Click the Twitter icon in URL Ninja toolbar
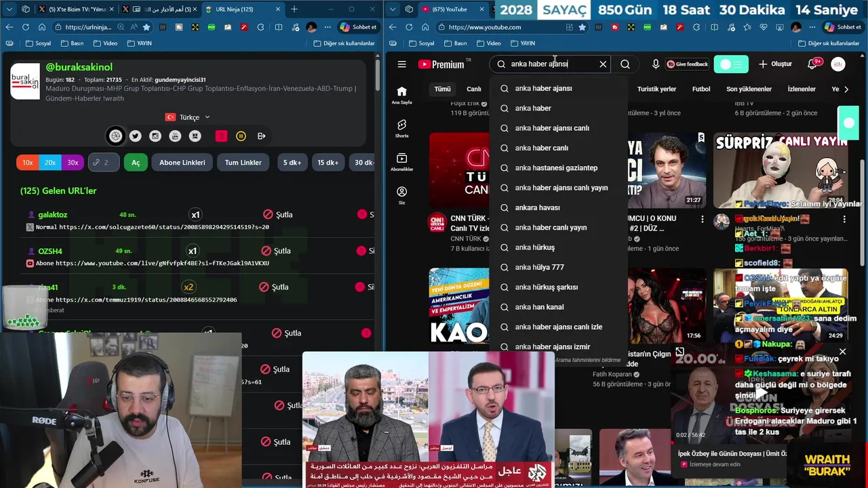The image size is (868, 488). 136,136
